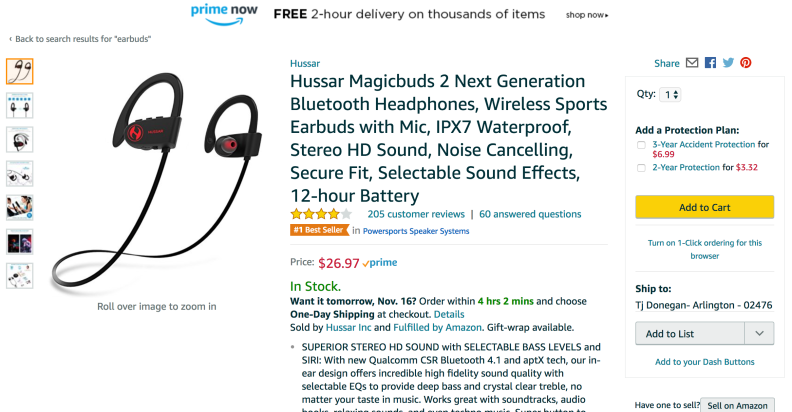Open 205 customer reviews link

416,214
